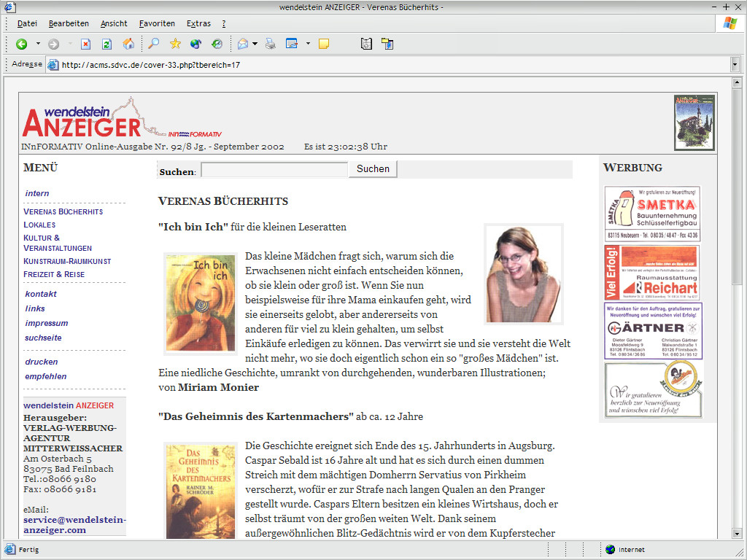Click inside the Suchen text field
This screenshot has width=747, height=560.
[274, 170]
